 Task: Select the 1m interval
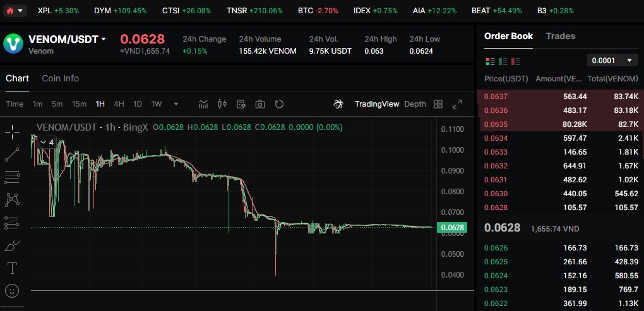(37, 104)
